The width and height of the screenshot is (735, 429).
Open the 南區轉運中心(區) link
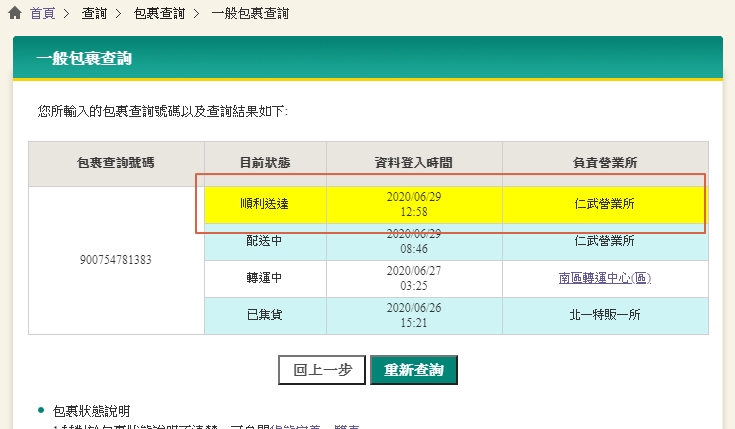pos(604,278)
